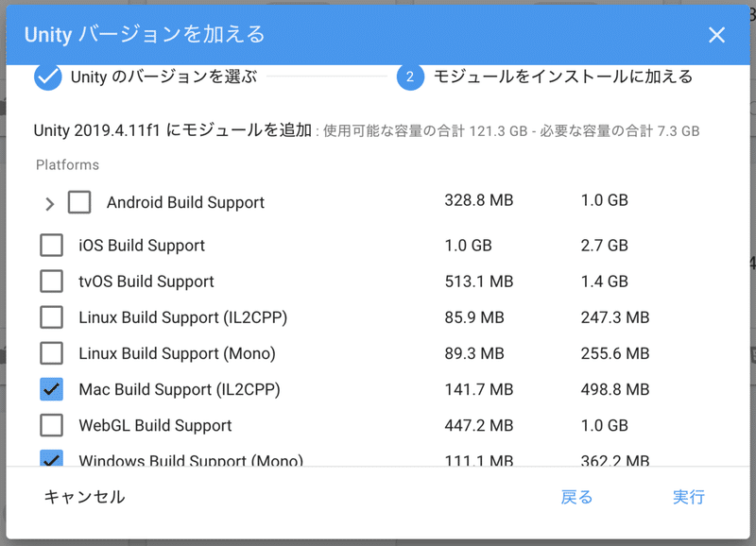The height and width of the screenshot is (546, 756).
Task: Check the iOS Build Support box
Action: click(x=51, y=246)
